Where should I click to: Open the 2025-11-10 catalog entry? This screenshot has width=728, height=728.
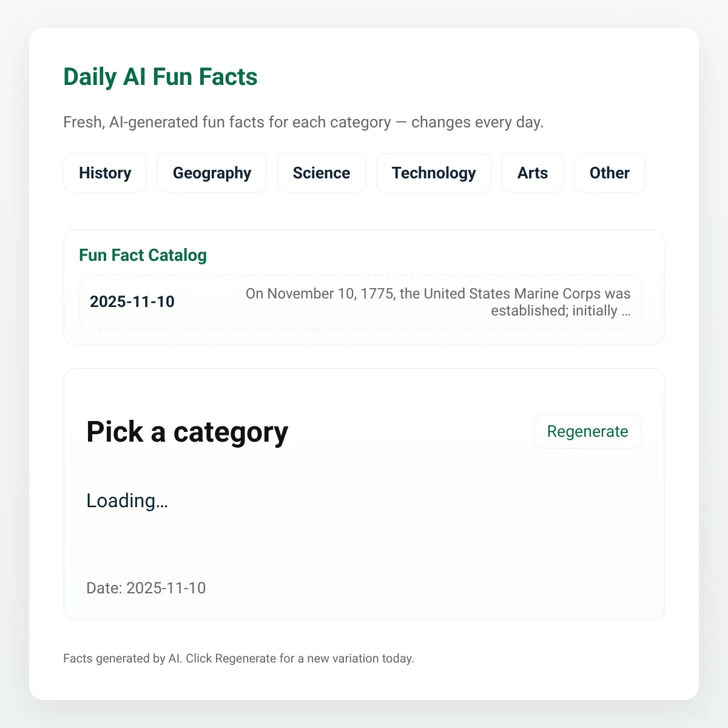(360, 302)
